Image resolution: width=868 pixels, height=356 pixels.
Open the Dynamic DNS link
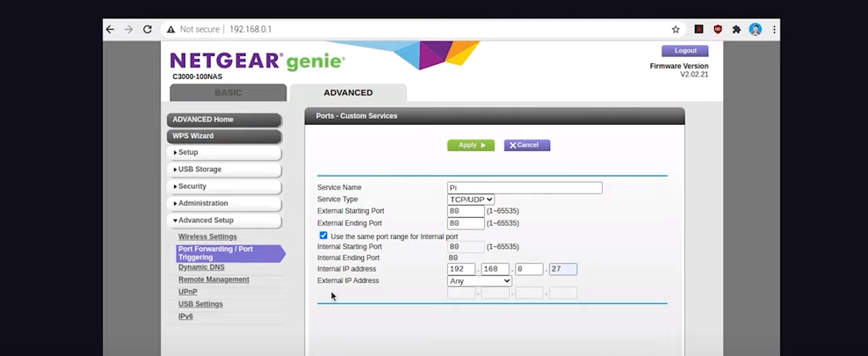coord(201,267)
